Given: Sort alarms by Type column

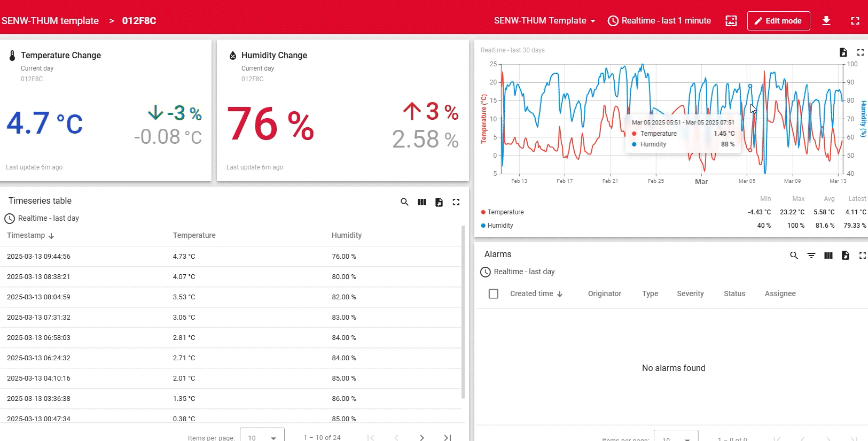Looking at the screenshot, I should (650, 293).
